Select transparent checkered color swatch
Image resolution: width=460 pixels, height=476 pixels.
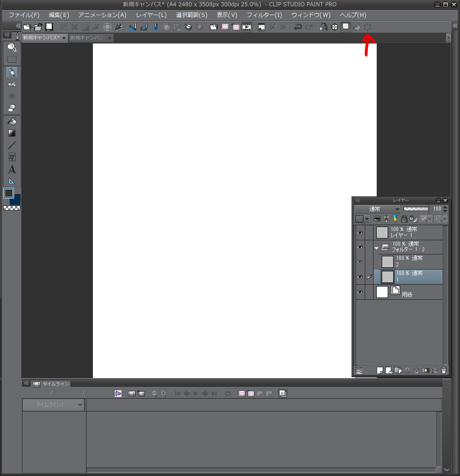point(12,208)
